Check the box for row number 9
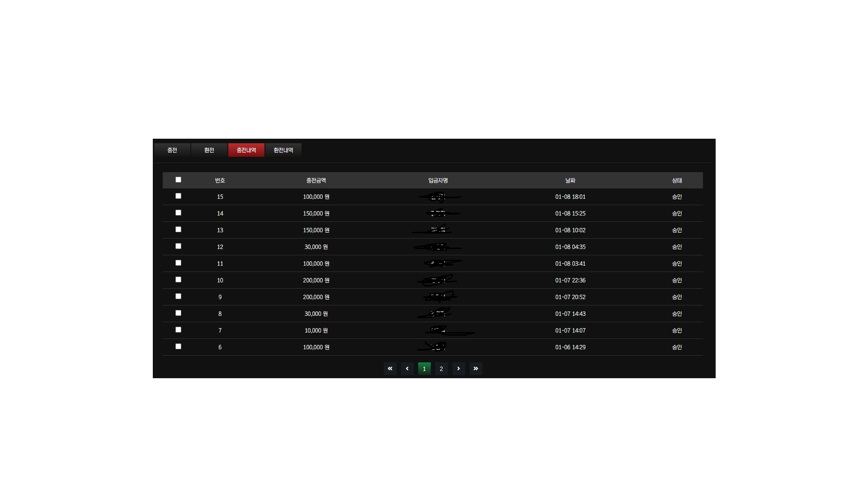This screenshot has height=488, width=868. click(178, 296)
